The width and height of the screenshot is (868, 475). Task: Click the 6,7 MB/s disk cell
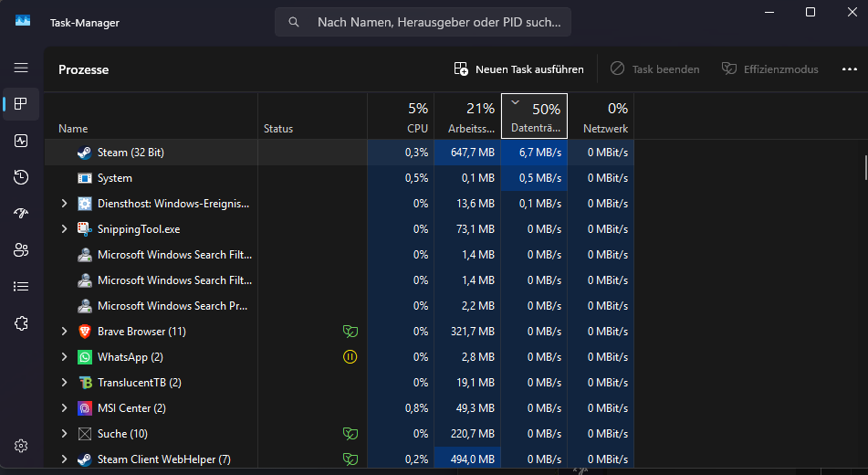(x=534, y=153)
